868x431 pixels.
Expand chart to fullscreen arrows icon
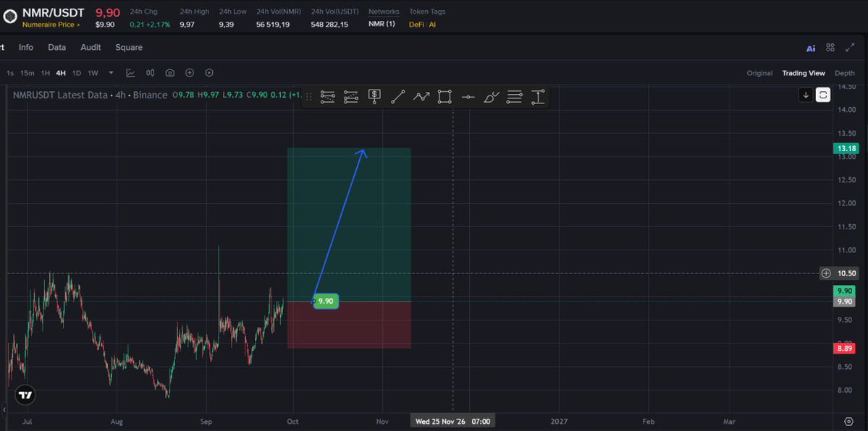851,48
